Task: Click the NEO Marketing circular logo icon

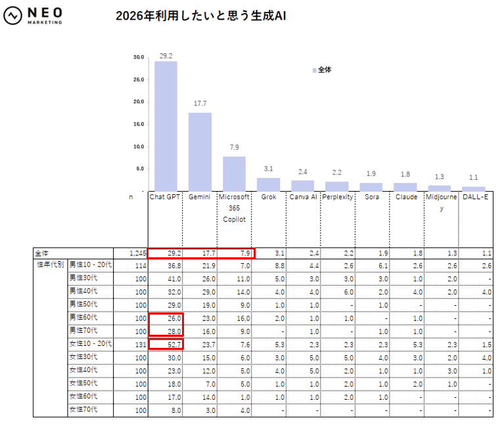Action: [x=13, y=16]
